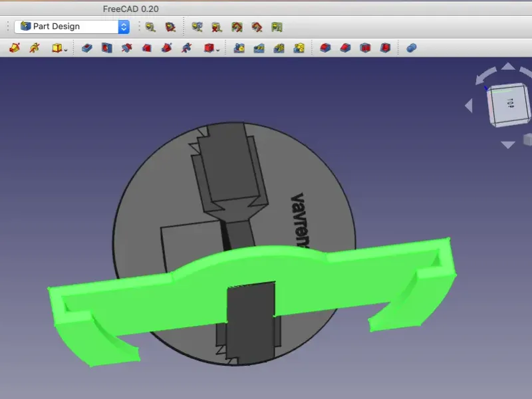This screenshot has height=399, width=532.
Task: Apply the Linear Pattern tool
Action: 259,48
